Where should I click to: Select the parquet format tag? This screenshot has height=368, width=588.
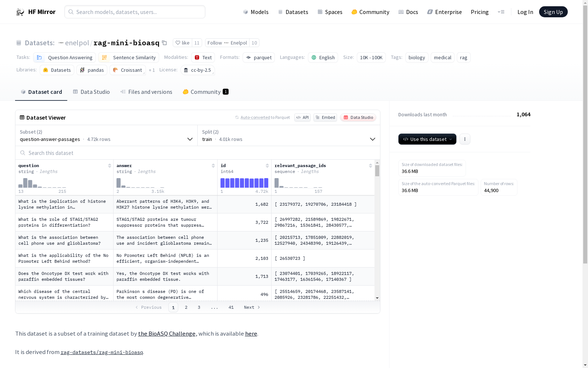pos(259,57)
